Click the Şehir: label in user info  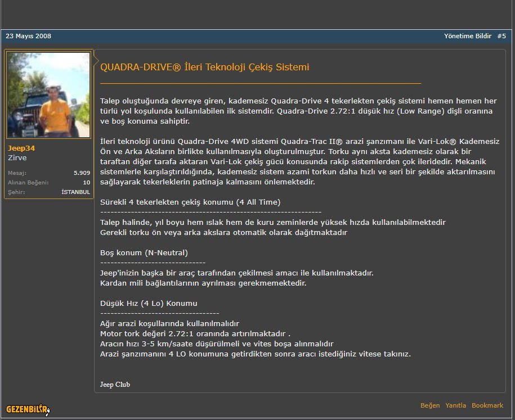[x=16, y=192]
